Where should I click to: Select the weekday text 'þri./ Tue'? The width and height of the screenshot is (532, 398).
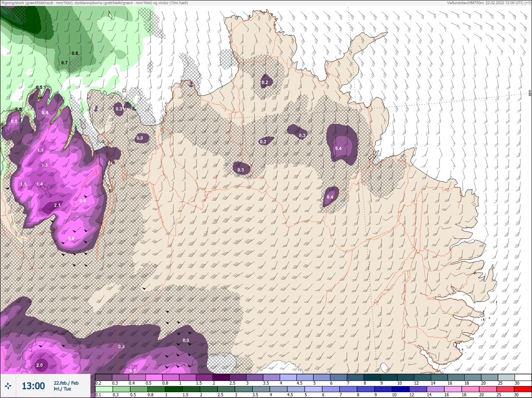(62, 389)
